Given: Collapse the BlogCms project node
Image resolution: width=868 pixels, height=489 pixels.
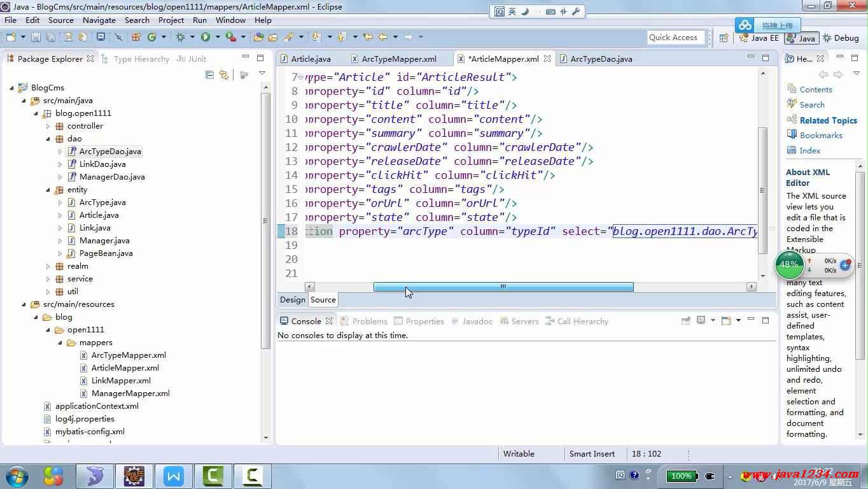Looking at the screenshot, I should pyautogui.click(x=12, y=88).
